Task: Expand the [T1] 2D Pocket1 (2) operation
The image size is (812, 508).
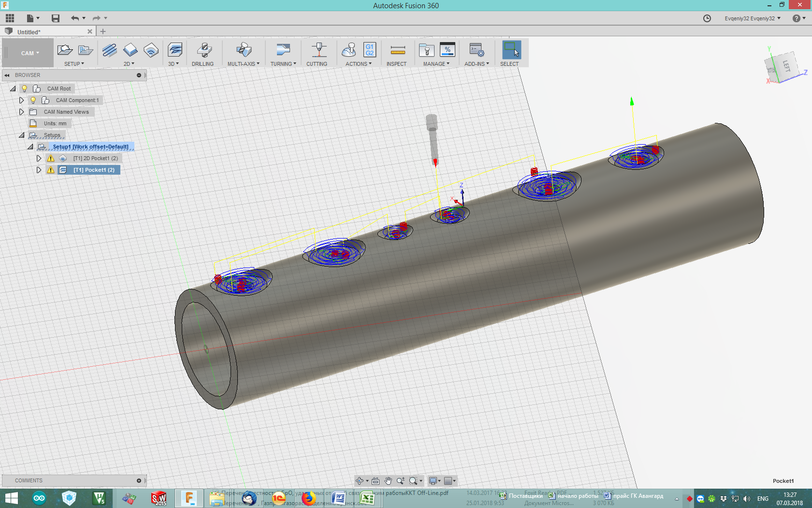Action: (x=39, y=158)
